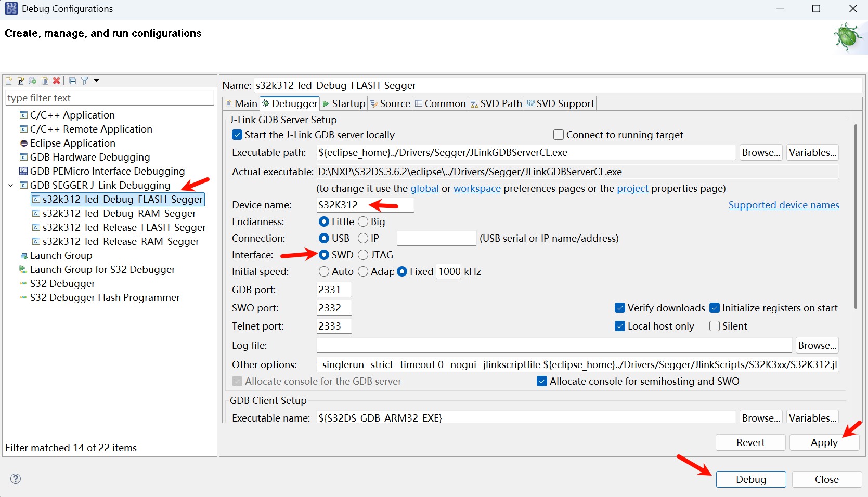
Task: Click S32 Debugger Flash Programmer icon
Action: [23, 297]
